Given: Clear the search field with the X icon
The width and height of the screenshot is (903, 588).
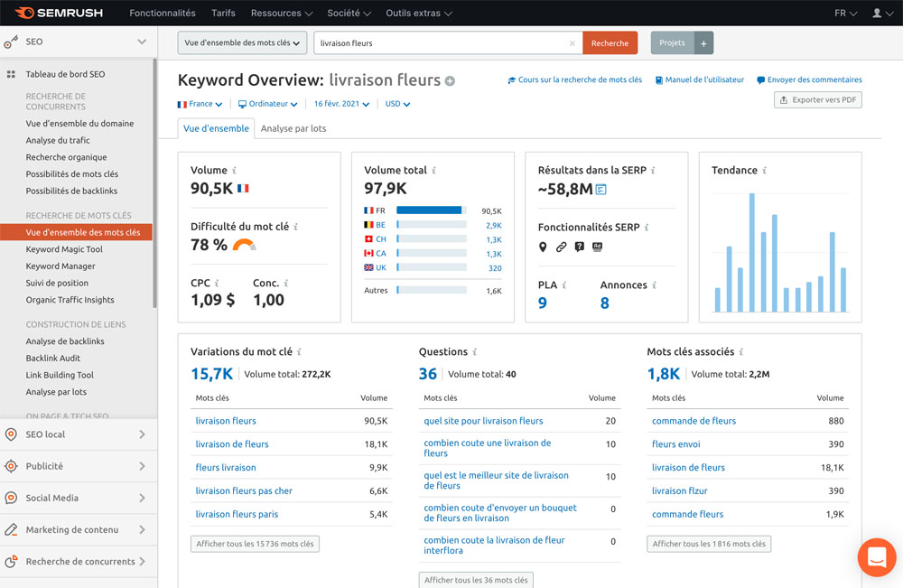Looking at the screenshot, I should point(572,43).
